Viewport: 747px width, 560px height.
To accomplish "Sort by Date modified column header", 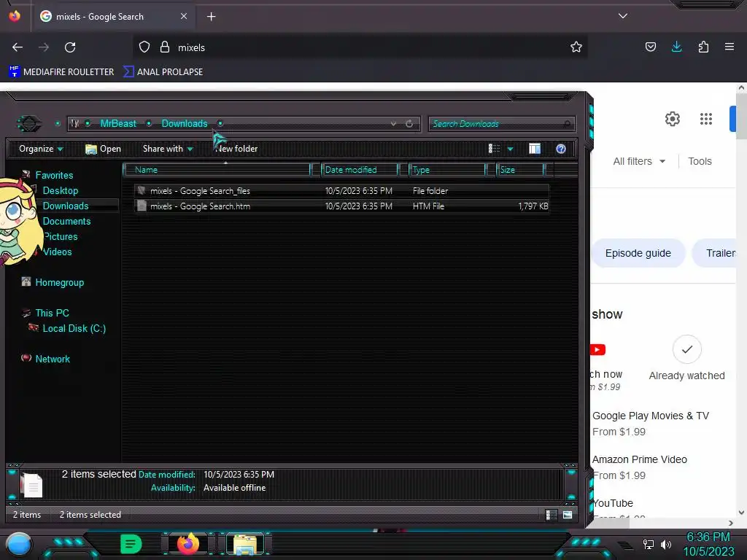I will [360, 170].
